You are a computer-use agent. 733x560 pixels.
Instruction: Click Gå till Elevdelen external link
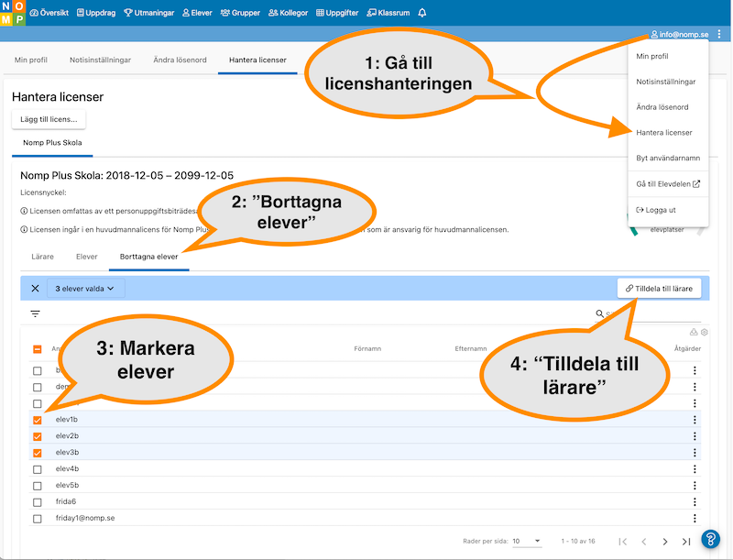[668, 183]
